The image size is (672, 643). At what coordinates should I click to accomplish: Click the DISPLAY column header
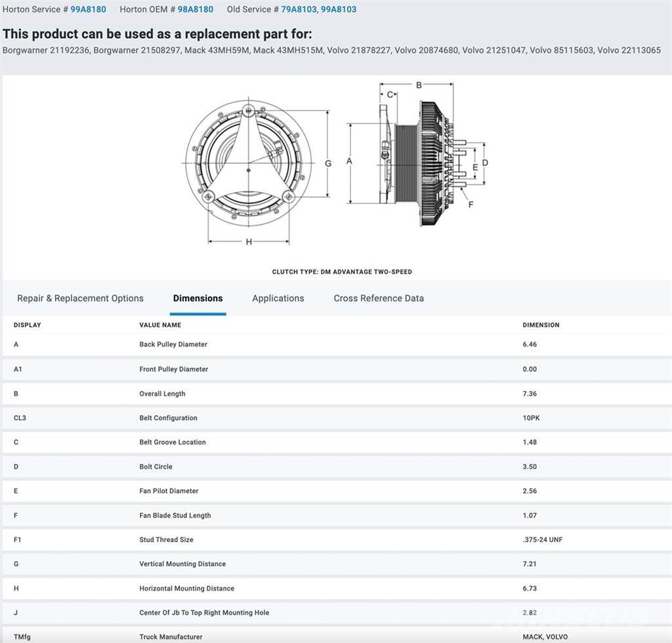click(27, 325)
